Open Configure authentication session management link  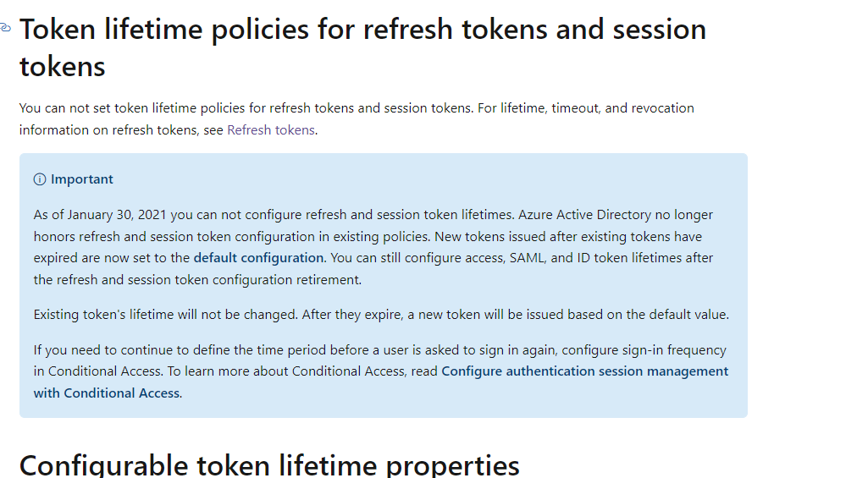(x=381, y=382)
